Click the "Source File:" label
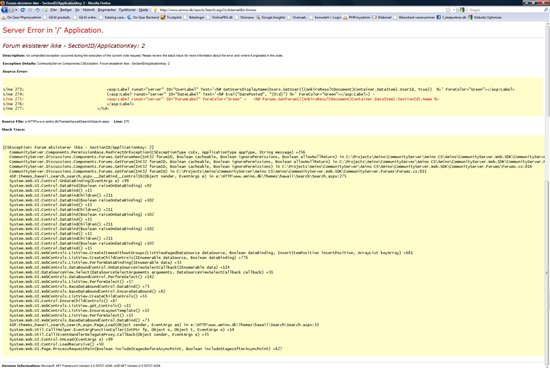The image size is (550, 368). coord(13,121)
